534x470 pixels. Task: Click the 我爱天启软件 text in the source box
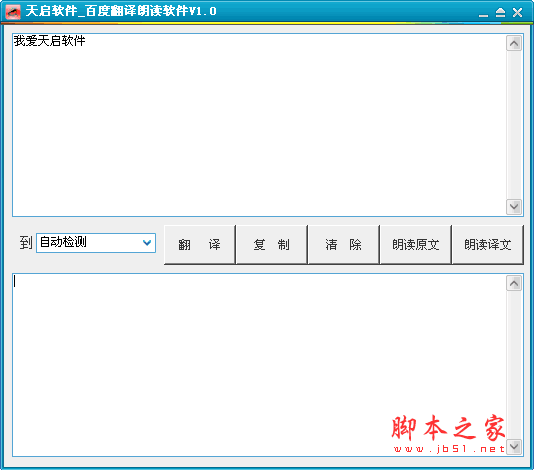tap(49, 41)
